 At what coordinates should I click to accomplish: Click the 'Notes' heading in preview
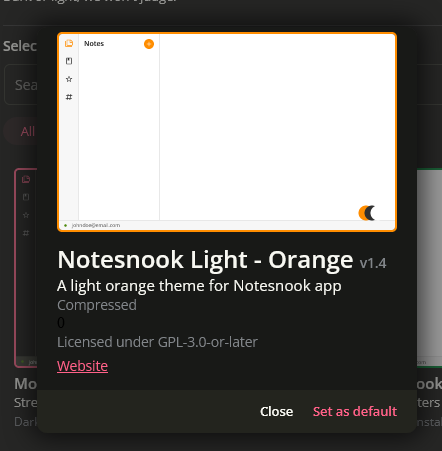94,44
